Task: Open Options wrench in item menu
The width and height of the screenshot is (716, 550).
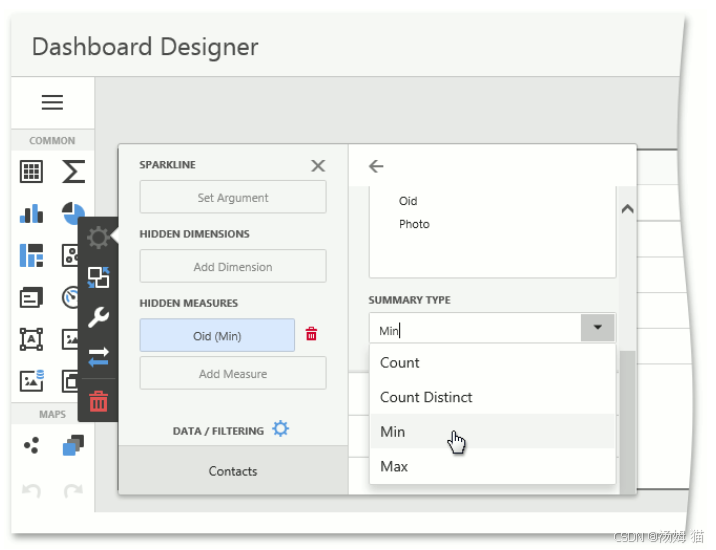Action: [98, 317]
